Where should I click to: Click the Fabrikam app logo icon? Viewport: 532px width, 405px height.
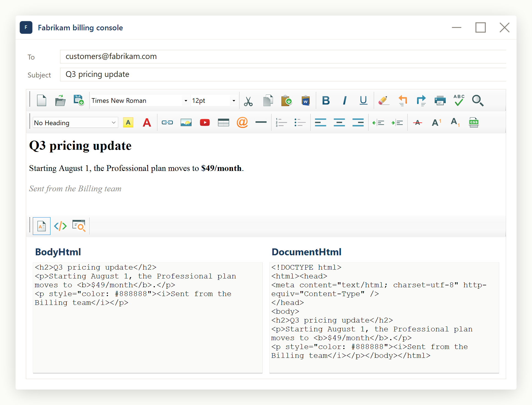point(26,28)
